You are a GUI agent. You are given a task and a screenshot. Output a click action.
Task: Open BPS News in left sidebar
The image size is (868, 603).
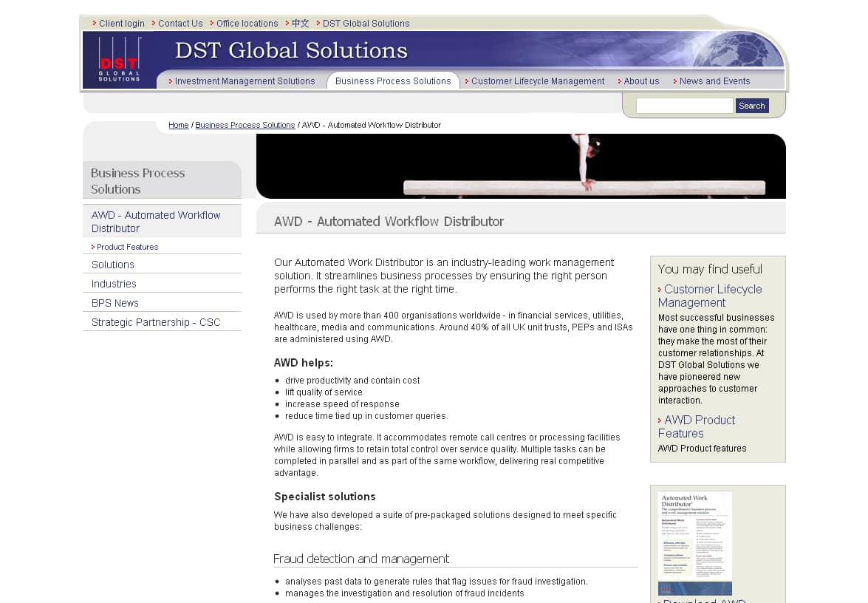[x=115, y=303]
